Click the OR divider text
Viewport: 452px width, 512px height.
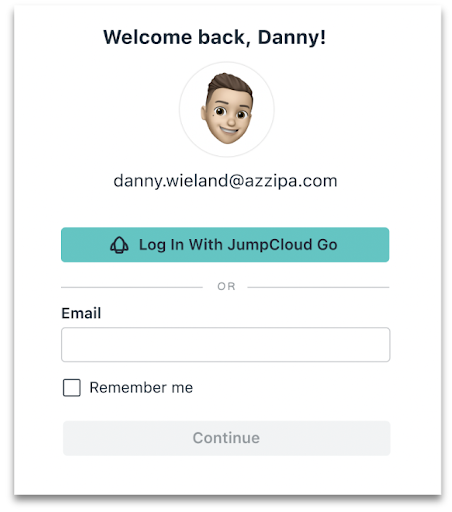pos(226,286)
